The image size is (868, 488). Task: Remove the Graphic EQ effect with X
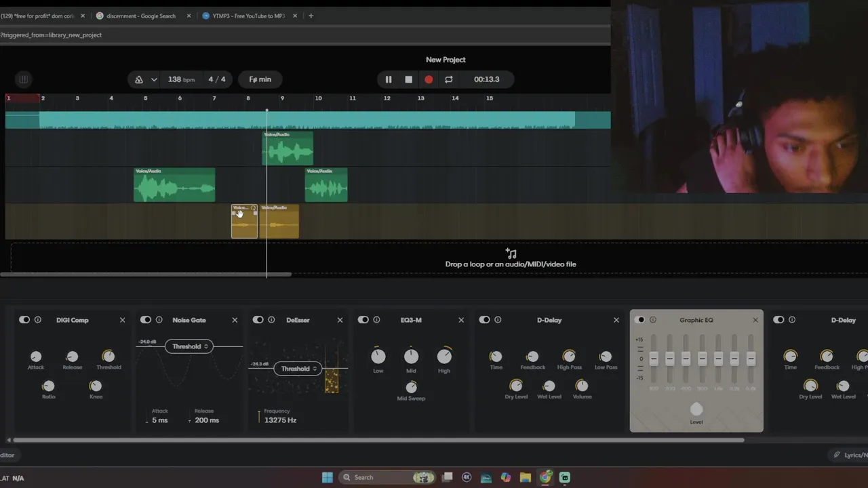[x=755, y=320]
